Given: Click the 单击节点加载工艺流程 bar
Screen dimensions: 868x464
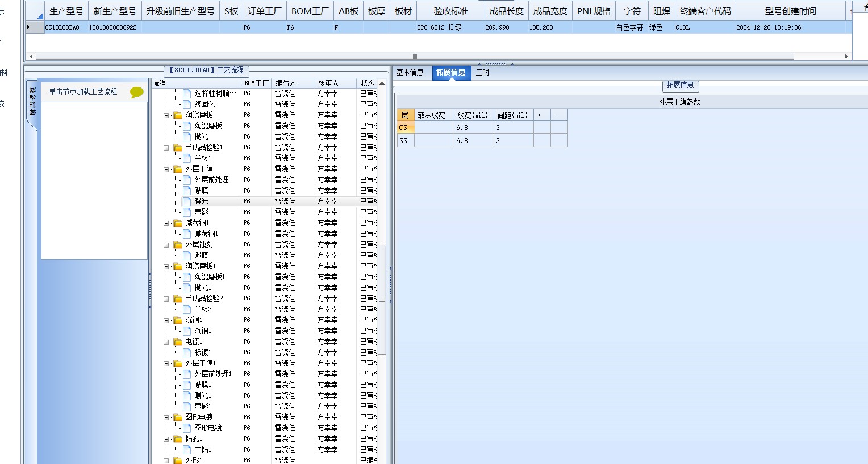Looking at the screenshot, I should pyautogui.click(x=94, y=91).
